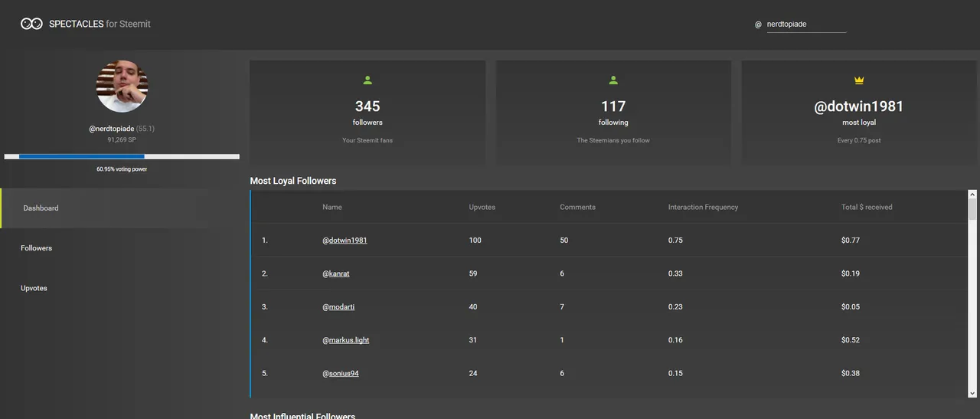Click the voting power progress bar
Viewport: 980px width, 419px height.
[x=122, y=156]
